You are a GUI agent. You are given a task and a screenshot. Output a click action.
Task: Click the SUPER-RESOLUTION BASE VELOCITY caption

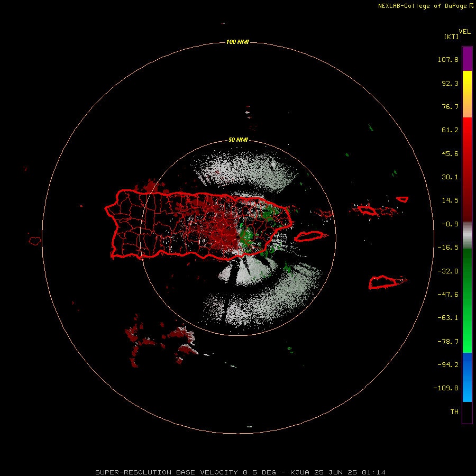pyautogui.click(x=241, y=472)
